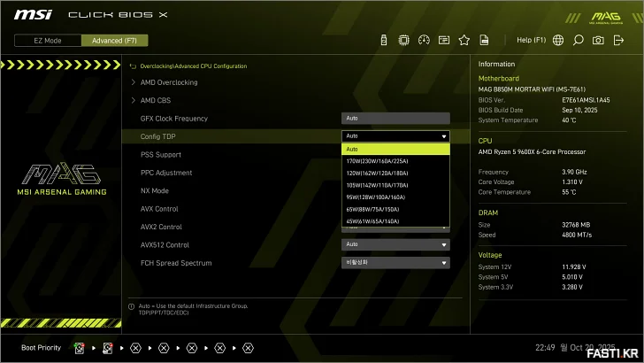Click the saved profile document icon
Screen dimensions: 644x363
(x=484, y=41)
